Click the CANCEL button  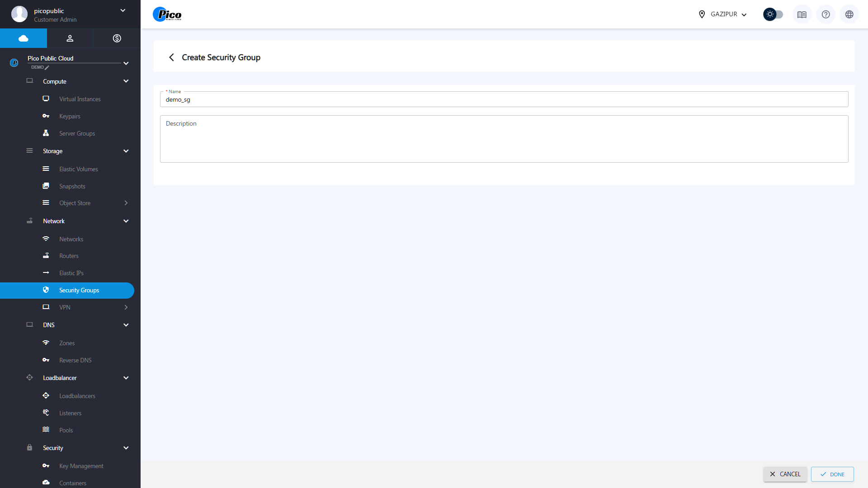pyautogui.click(x=785, y=474)
